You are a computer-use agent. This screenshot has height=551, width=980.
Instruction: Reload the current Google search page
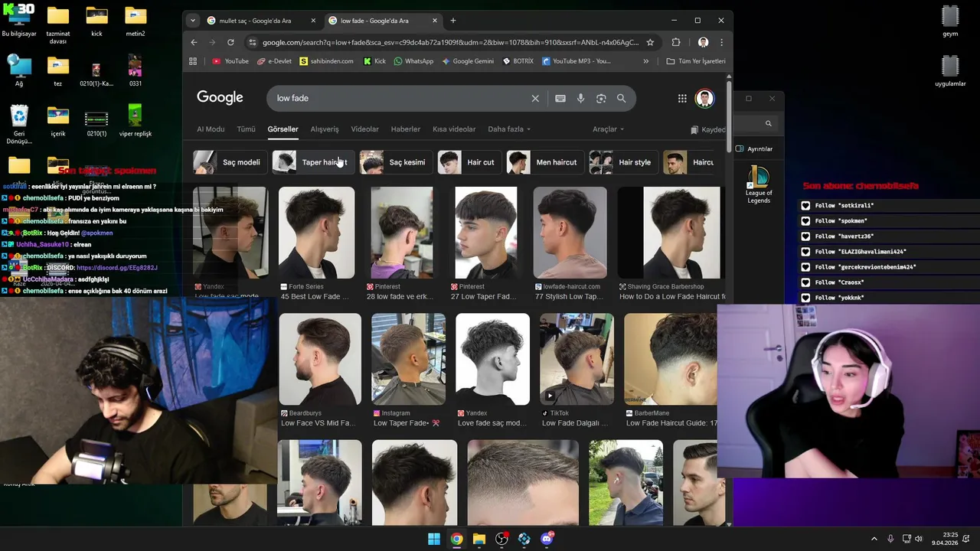pyautogui.click(x=230, y=42)
